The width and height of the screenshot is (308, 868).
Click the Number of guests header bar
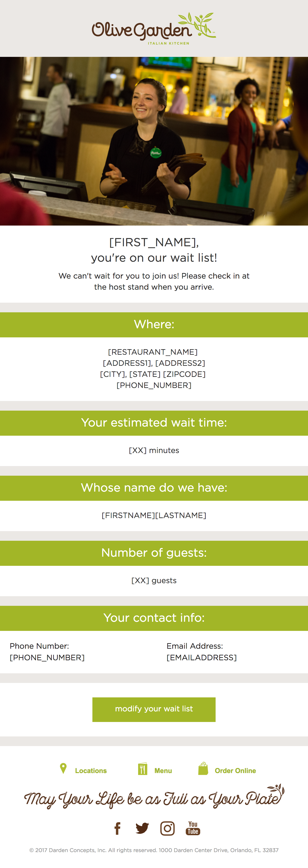(154, 553)
